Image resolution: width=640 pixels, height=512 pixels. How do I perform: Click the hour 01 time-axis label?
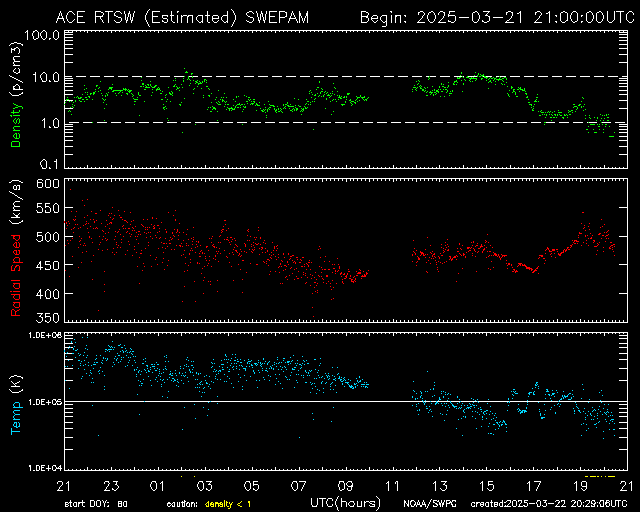[157, 486]
